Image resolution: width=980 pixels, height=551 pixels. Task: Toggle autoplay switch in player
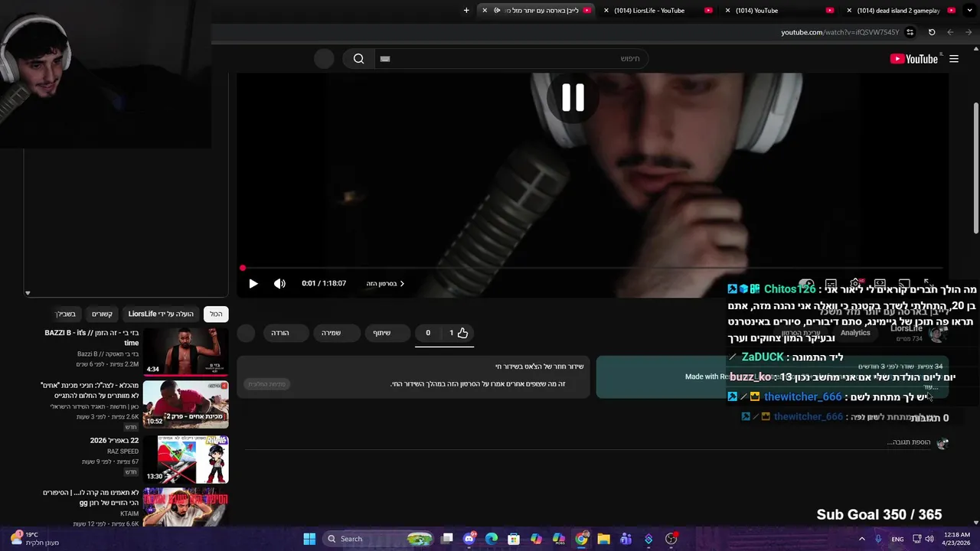click(x=806, y=284)
